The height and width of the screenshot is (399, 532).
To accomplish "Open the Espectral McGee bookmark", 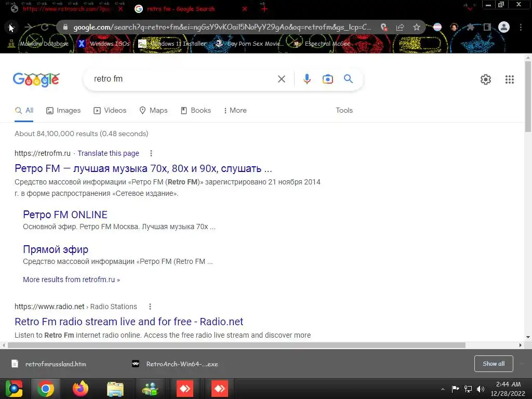I will coord(322,44).
